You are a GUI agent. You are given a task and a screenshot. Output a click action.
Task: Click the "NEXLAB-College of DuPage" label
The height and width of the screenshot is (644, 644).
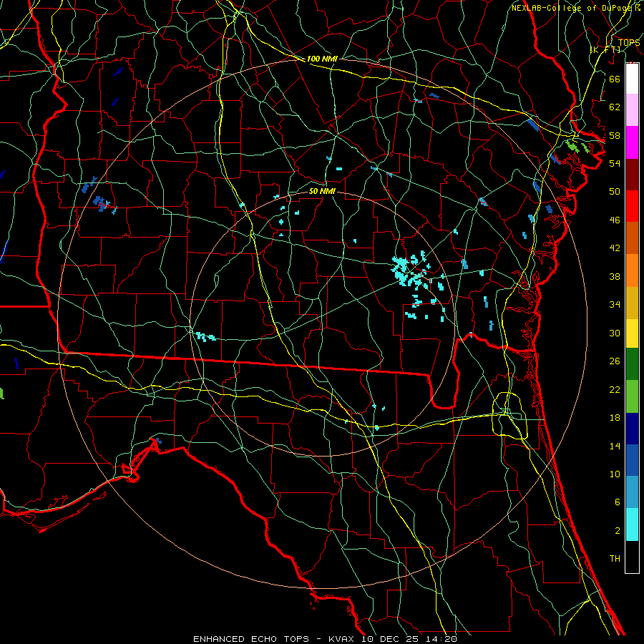pyautogui.click(x=571, y=8)
